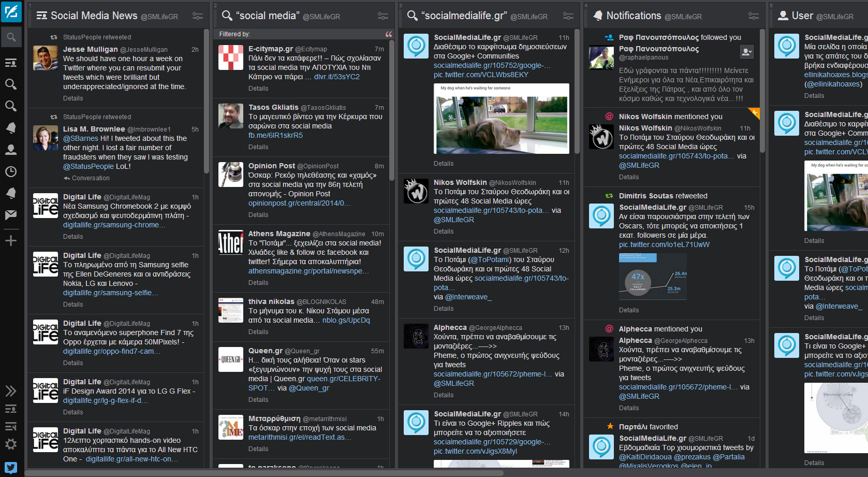Image resolution: width=868 pixels, height=477 pixels.
Task: Open @KaitiDiridaoua mention in Notifications
Action: [x=645, y=457]
